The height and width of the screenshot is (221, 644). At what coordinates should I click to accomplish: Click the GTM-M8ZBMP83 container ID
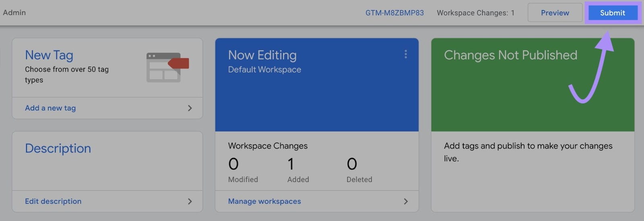(x=394, y=13)
